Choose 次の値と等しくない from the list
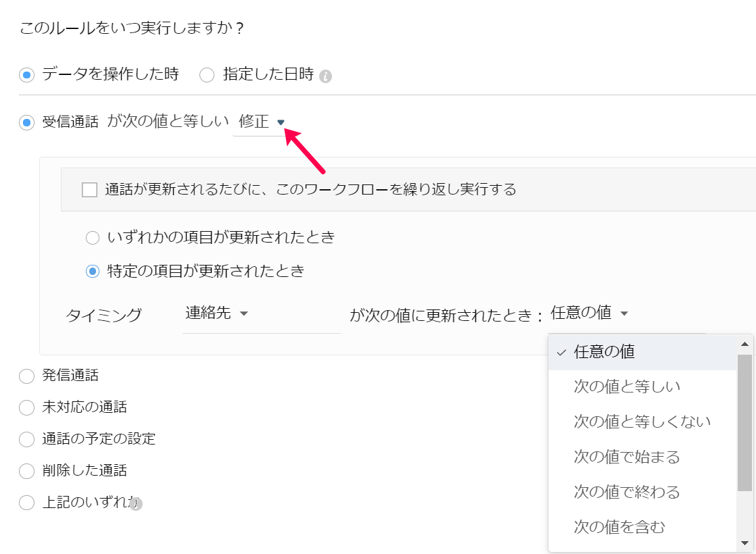 [642, 422]
